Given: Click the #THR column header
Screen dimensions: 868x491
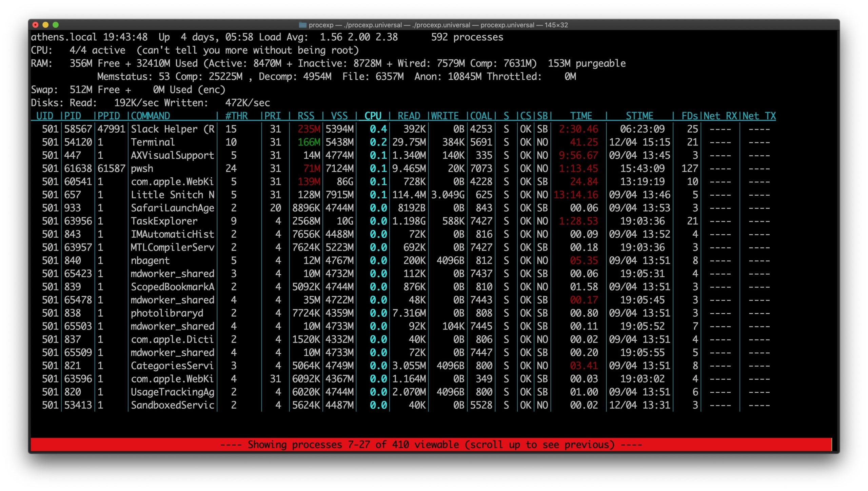Looking at the screenshot, I should [236, 116].
